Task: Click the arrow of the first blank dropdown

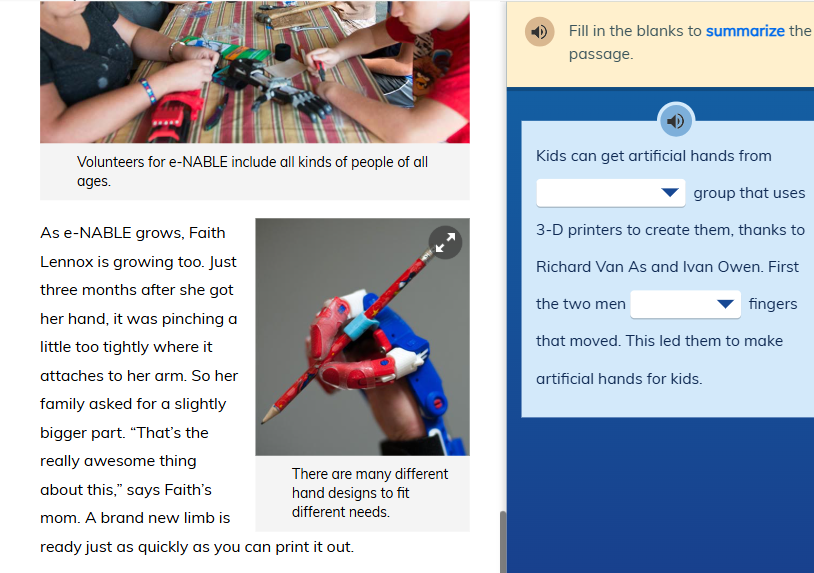Action: (670, 193)
